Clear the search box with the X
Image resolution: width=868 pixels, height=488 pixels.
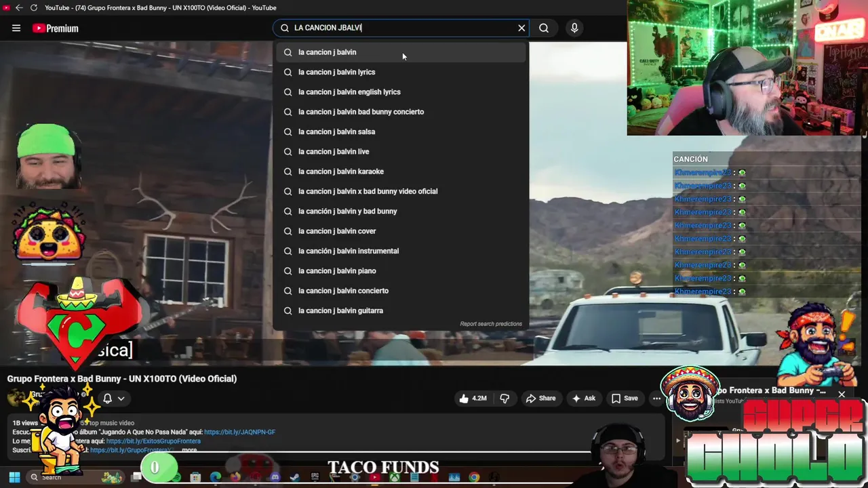(x=521, y=28)
